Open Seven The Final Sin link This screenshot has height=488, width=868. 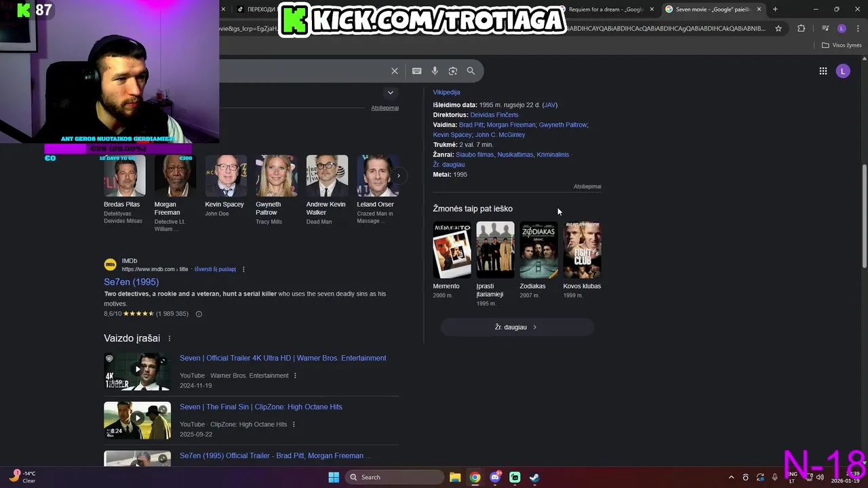(x=261, y=407)
